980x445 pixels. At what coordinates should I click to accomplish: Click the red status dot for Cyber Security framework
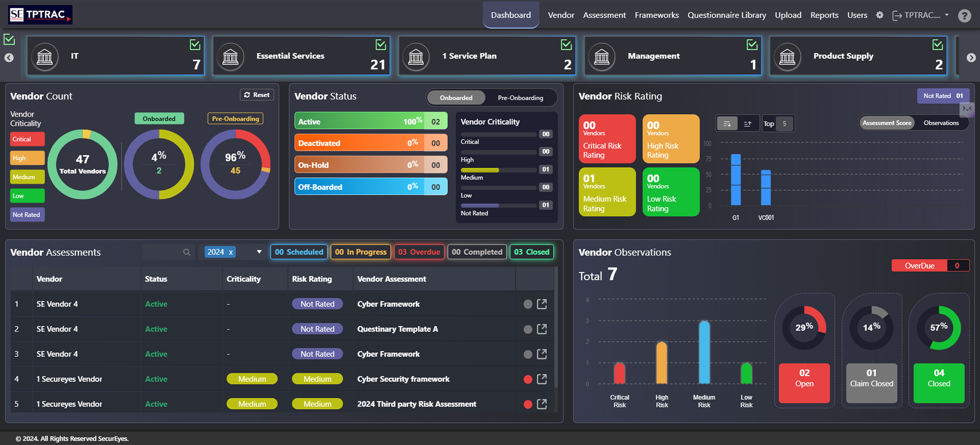pyautogui.click(x=528, y=379)
